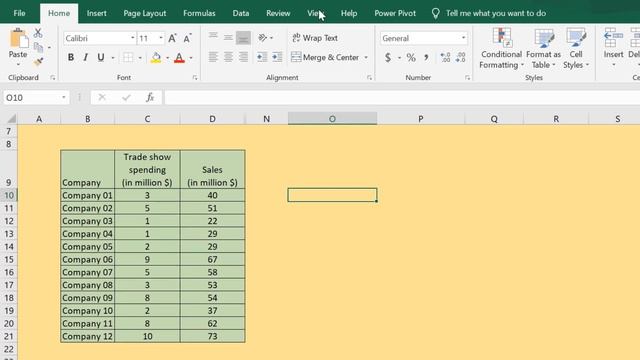
Task: Click the Merge & Center button
Action: tap(325, 57)
